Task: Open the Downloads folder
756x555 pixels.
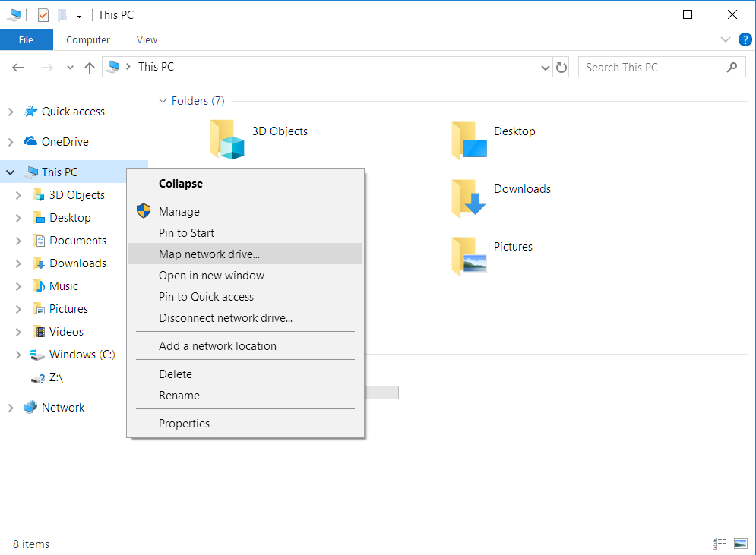Action: 522,188
